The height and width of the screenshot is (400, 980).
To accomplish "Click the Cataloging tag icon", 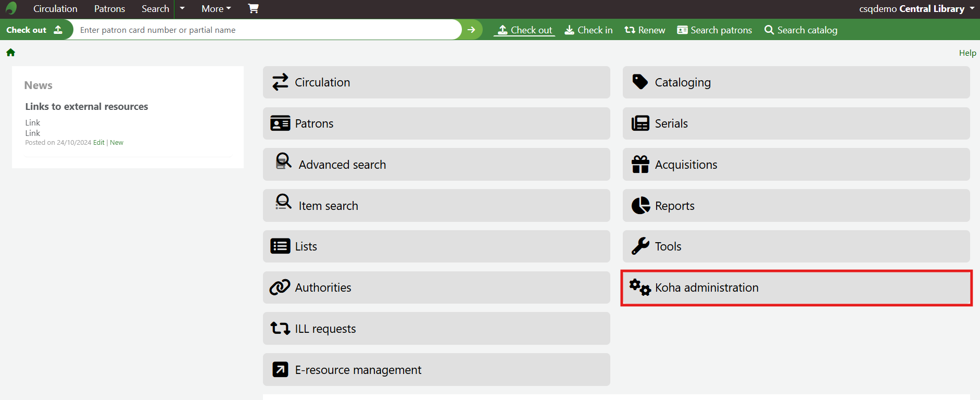I will (640, 82).
